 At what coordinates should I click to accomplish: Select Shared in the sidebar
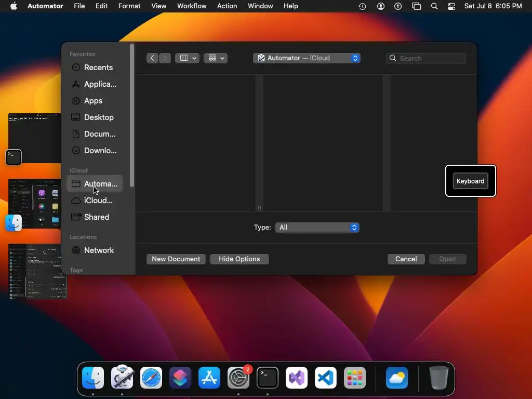tap(95, 217)
